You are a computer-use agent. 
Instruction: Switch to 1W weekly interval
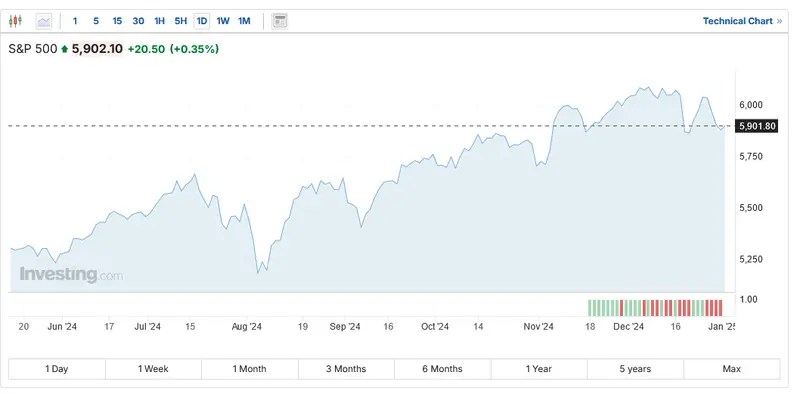(223, 21)
